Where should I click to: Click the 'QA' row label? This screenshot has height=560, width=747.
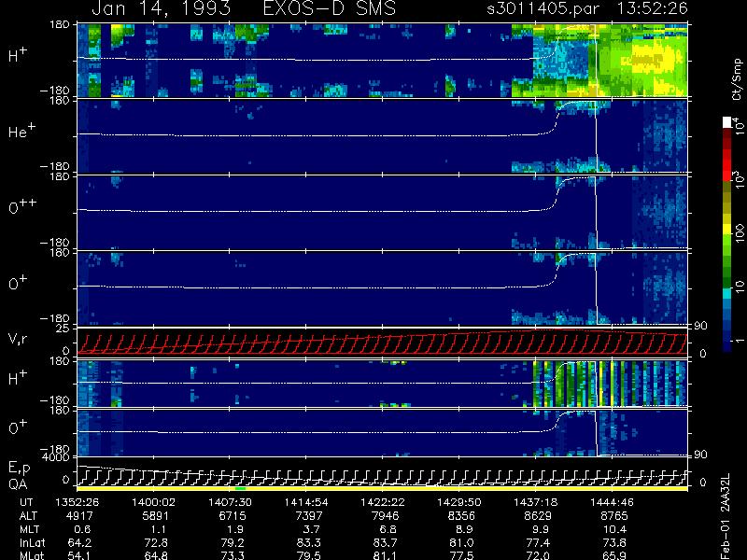coord(18,483)
